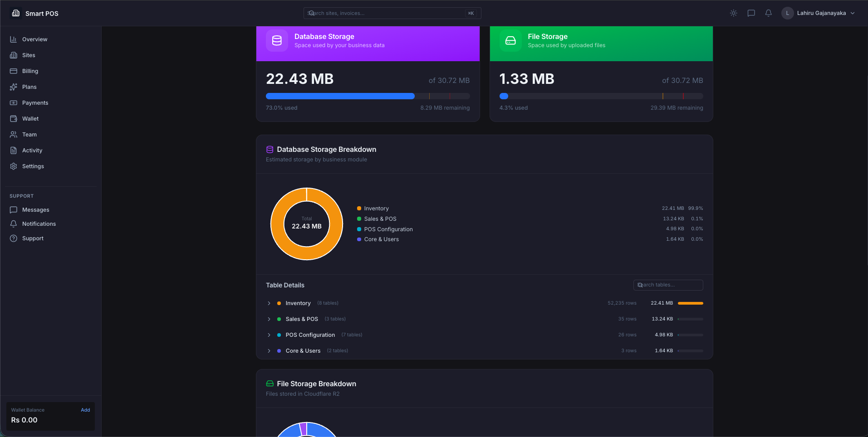868x437 pixels.
Task: Click the '13.24 KB' size in Sales & POS table row
Action: pyautogui.click(x=662, y=319)
